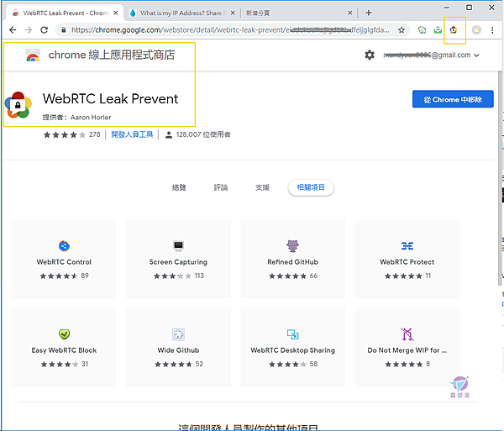Select the WebRTC Leak Prevent browser tab

(65, 13)
